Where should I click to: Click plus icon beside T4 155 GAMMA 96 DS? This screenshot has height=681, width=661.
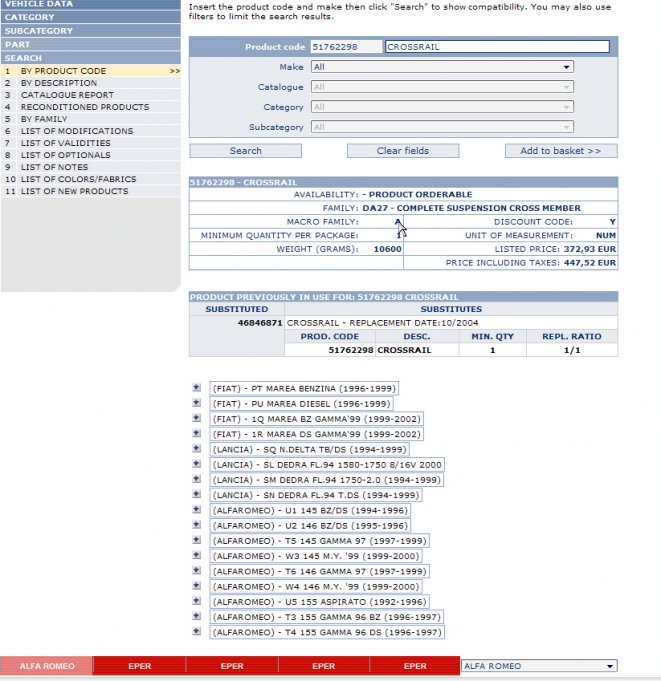(x=197, y=632)
